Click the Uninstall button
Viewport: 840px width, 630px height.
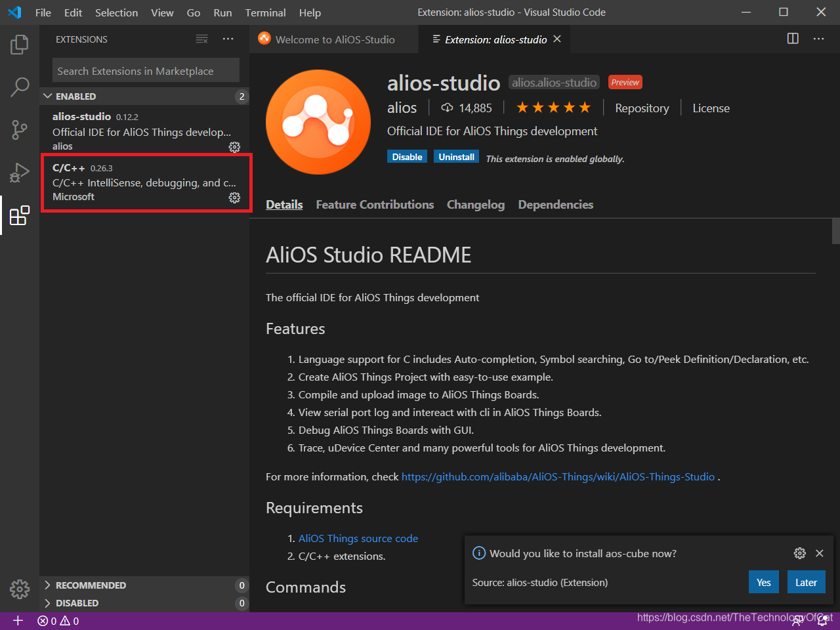[456, 157]
